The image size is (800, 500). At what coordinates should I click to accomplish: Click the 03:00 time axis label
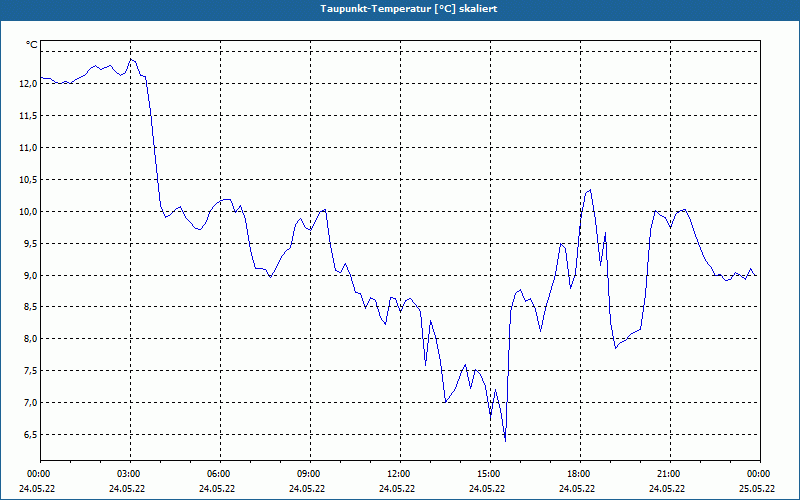[130, 474]
